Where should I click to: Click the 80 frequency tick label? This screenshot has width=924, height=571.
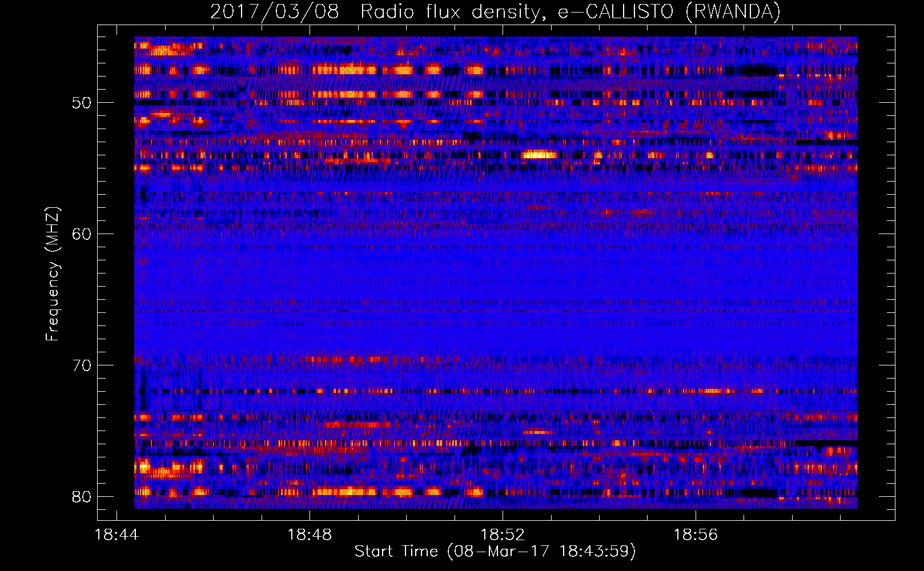pos(82,497)
